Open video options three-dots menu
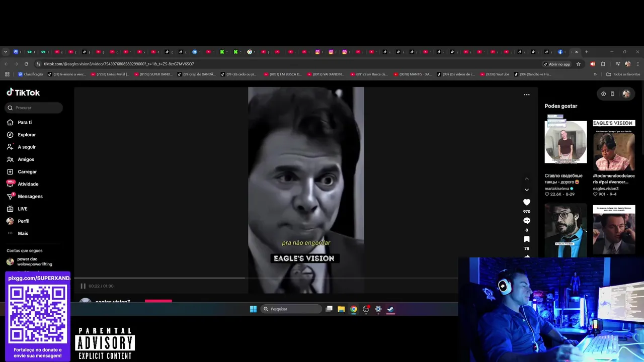The height and width of the screenshot is (362, 644). coord(527,95)
